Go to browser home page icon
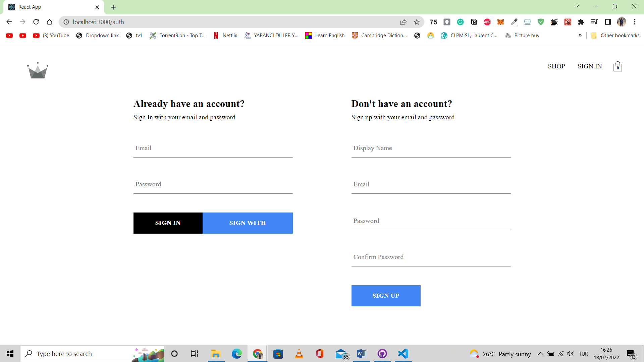Viewport: 644px width, 362px height. (x=50, y=22)
